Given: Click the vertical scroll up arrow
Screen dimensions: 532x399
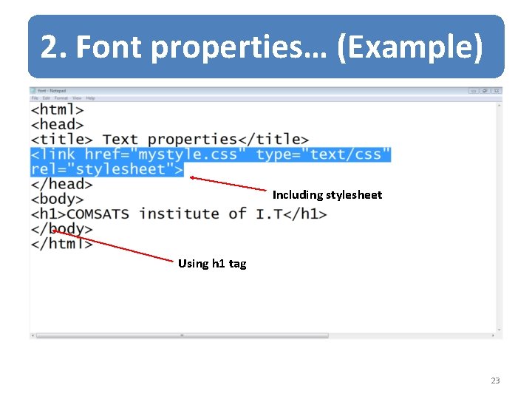Looking at the screenshot, I should click(x=499, y=106).
